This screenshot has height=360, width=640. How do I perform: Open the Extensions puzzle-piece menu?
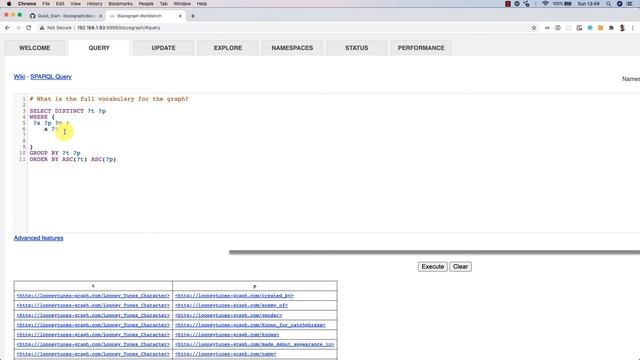(x=611, y=28)
